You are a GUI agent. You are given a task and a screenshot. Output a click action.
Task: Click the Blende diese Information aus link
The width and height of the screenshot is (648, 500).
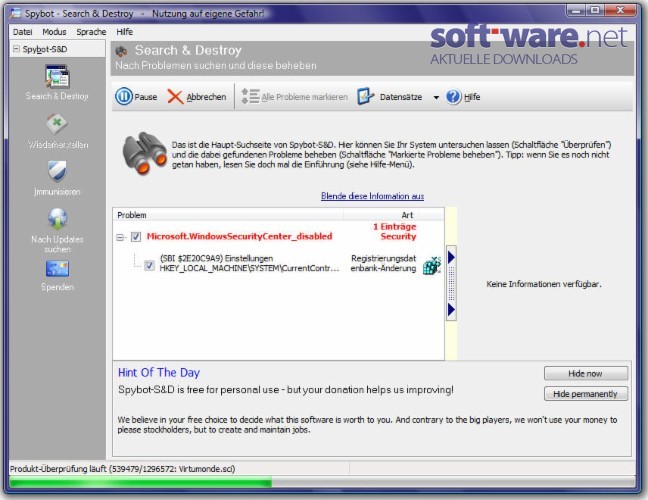pyautogui.click(x=372, y=196)
